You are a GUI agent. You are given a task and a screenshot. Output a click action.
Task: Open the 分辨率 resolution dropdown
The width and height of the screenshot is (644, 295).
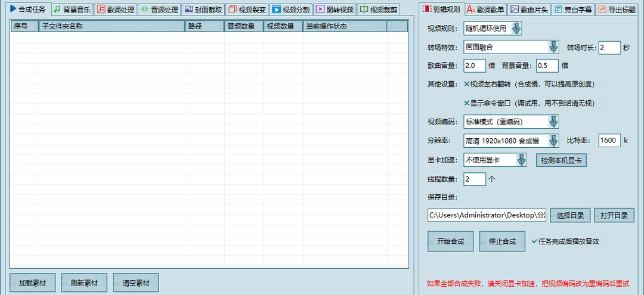click(553, 141)
